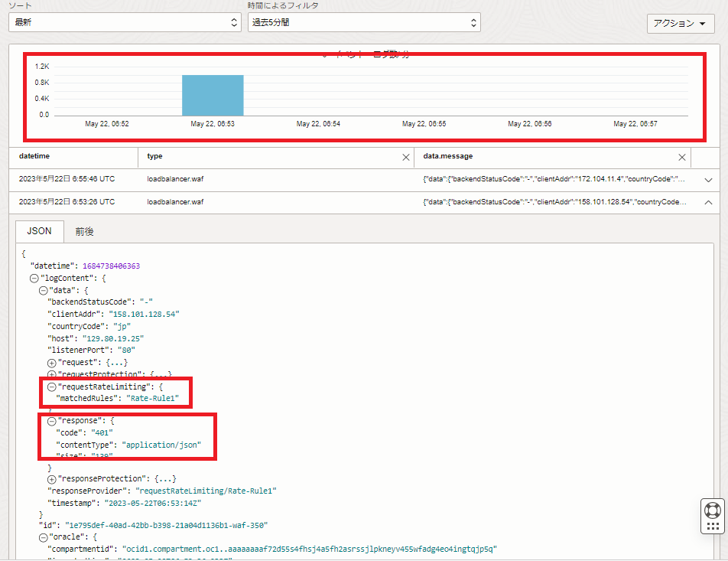Click the dotted grid icon below the lifebuoy

tap(712, 526)
